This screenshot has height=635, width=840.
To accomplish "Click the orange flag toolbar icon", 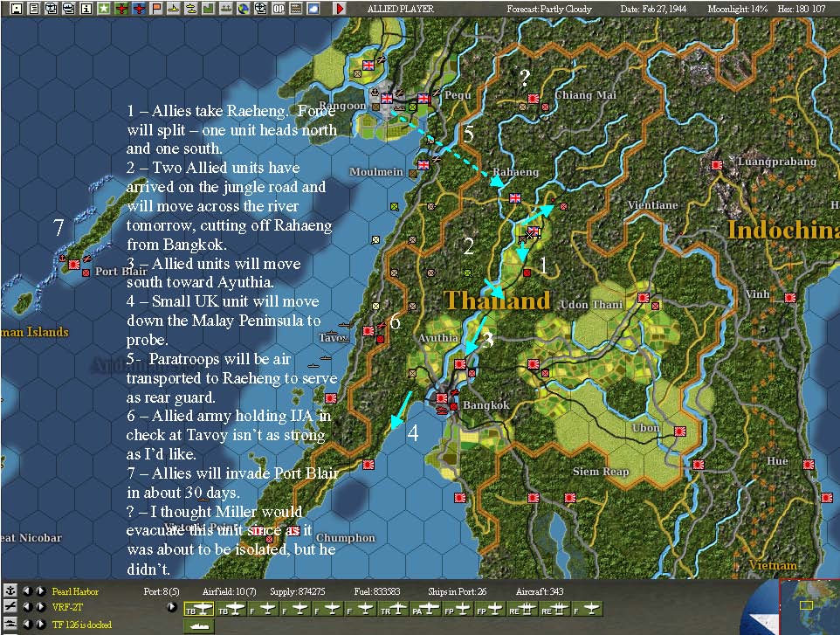I will pos(156,8).
